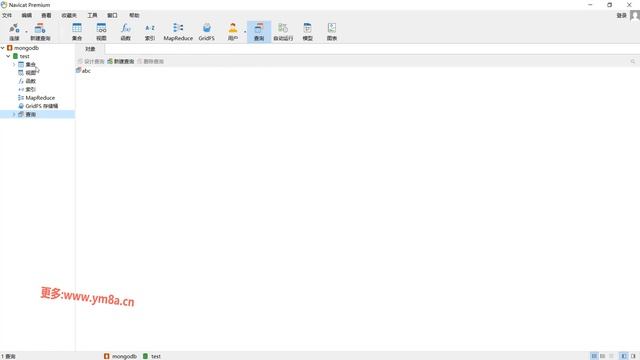Select the mongodb connection in tree
This screenshot has width=640, height=360.
pyautogui.click(x=23, y=48)
